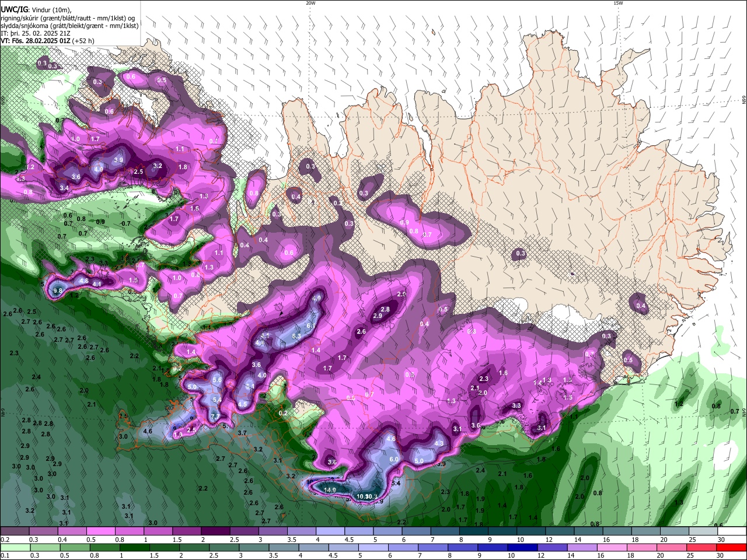Pick the darkest green rain legend swatch
The image size is (747, 560).
[135, 547]
